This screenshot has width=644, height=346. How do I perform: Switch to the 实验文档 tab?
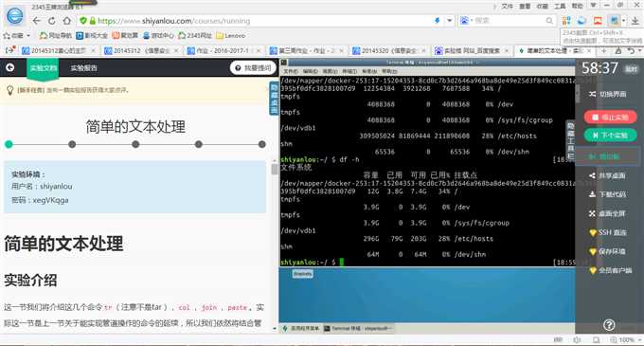44,68
